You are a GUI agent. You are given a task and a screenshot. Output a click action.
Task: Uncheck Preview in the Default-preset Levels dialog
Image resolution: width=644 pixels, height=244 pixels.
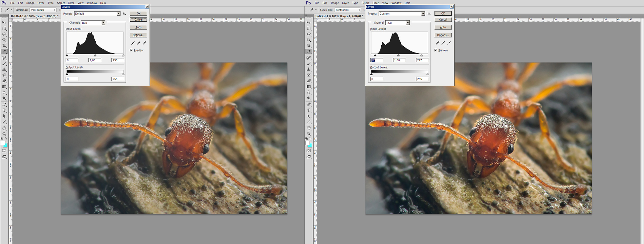pos(132,50)
